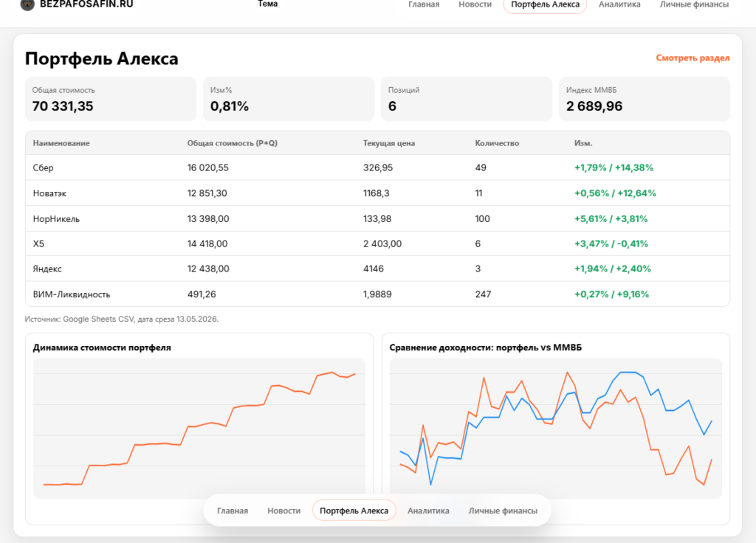
Task: Click change +3,47% / -0,41%
Action: 611,243
